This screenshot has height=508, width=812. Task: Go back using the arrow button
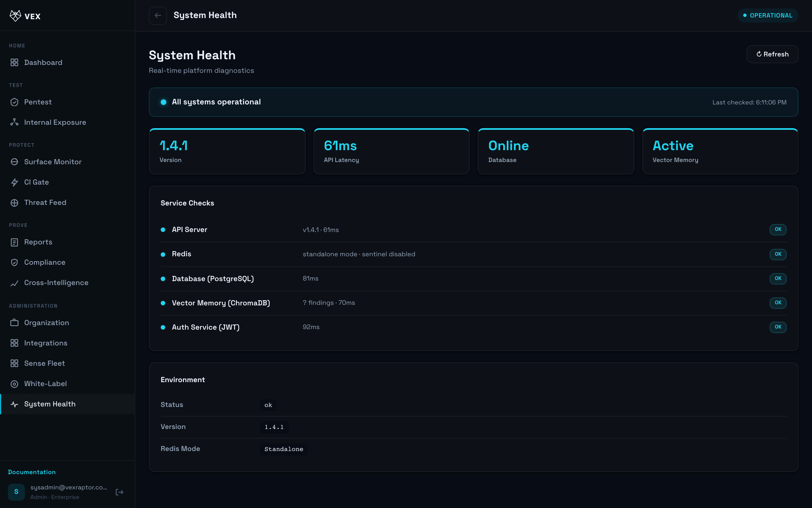pos(158,16)
